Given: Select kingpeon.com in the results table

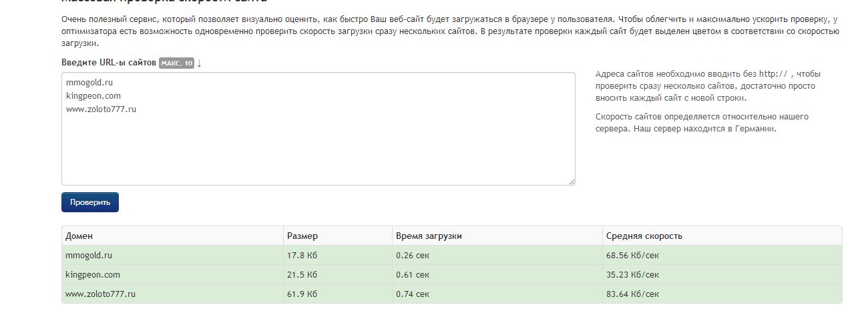Looking at the screenshot, I should (x=93, y=274).
